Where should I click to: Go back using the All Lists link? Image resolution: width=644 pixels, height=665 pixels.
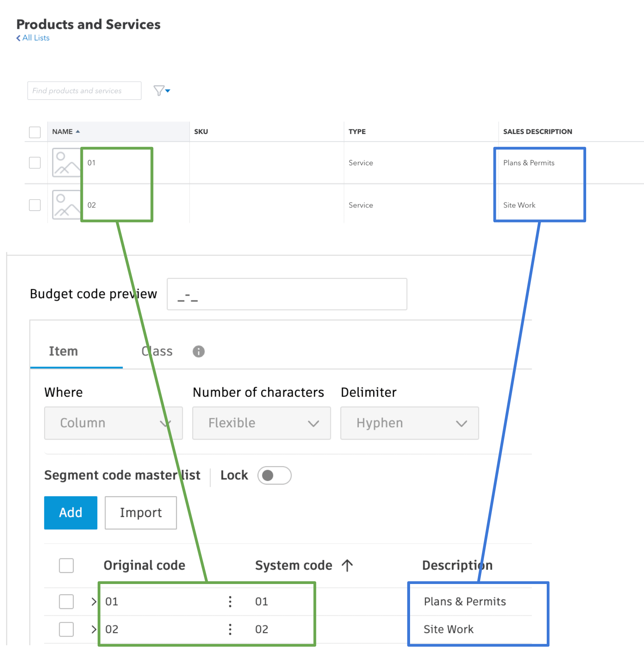[32, 38]
